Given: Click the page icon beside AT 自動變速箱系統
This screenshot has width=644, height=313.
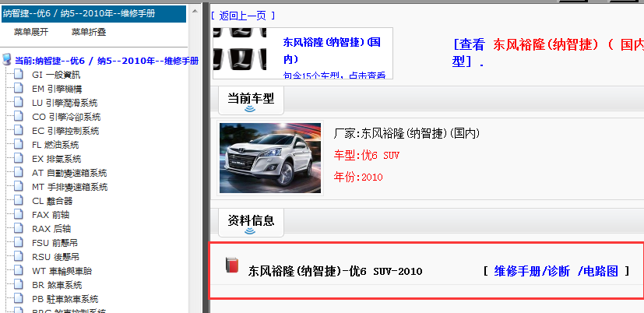Looking at the screenshot, I should (x=19, y=173).
